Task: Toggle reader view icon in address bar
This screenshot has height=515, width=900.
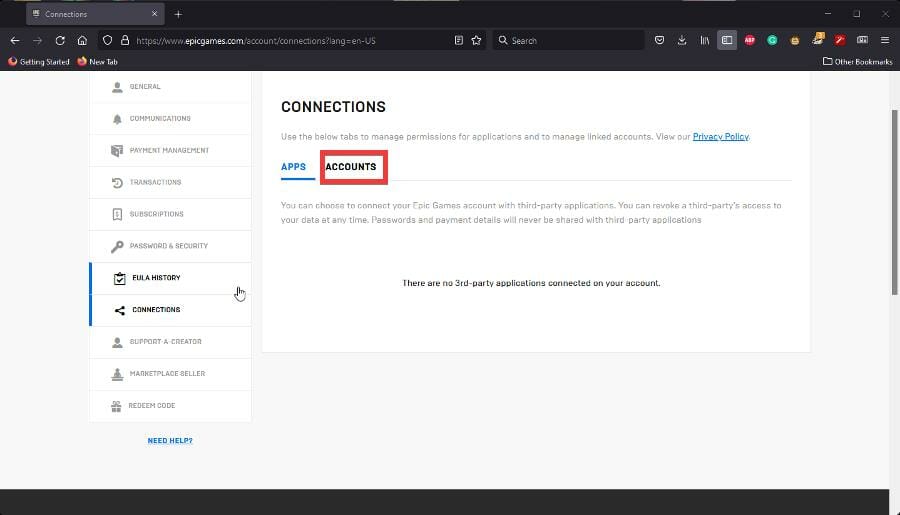Action: (x=459, y=41)
